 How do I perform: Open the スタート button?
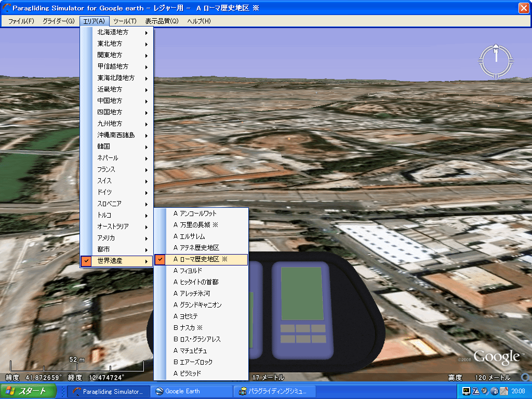[x=28, y=391]
